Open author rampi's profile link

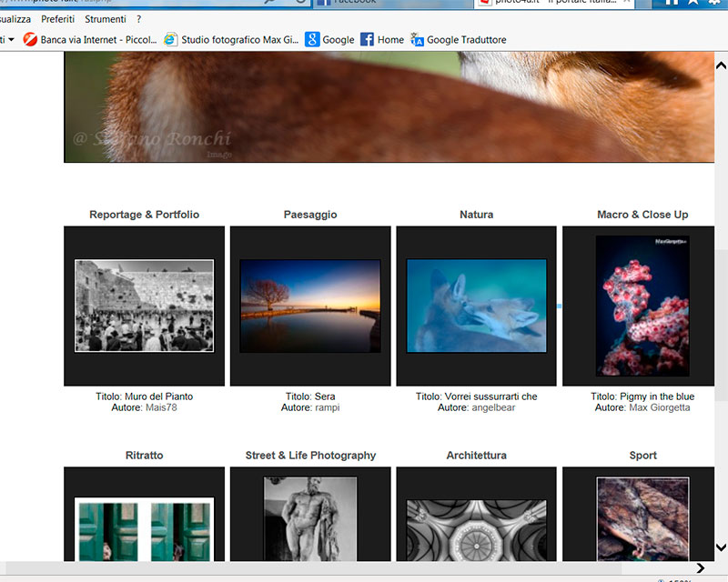tap(328, 407)
